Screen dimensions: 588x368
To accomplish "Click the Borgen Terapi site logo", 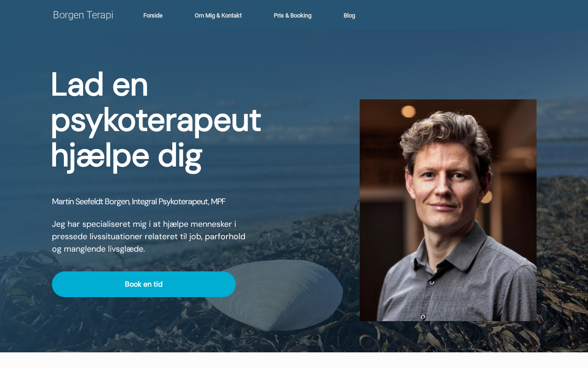I will [x=83, y=15].
